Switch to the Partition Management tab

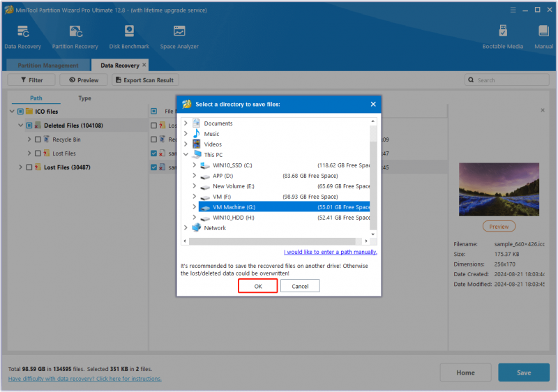click(x=48, y=66)
